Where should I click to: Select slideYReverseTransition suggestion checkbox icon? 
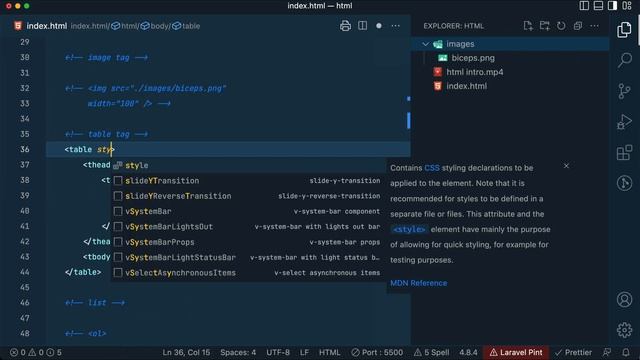[x=118, y=196]
